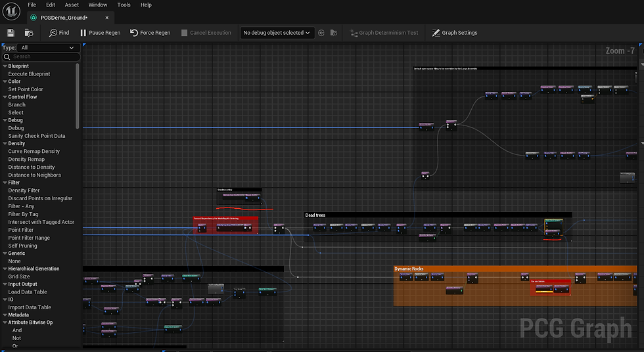Open the Help menu
Screen dimensions: 644x352
[146, 5]
